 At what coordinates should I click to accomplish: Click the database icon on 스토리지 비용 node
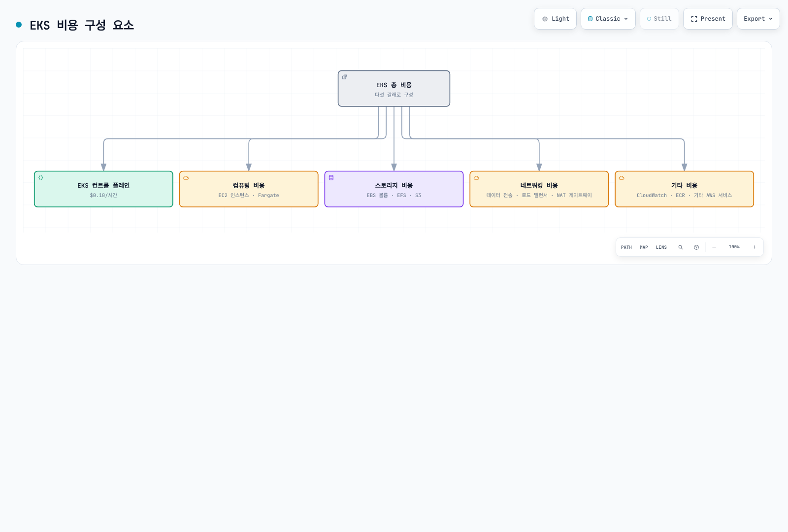tap(331, 178)
